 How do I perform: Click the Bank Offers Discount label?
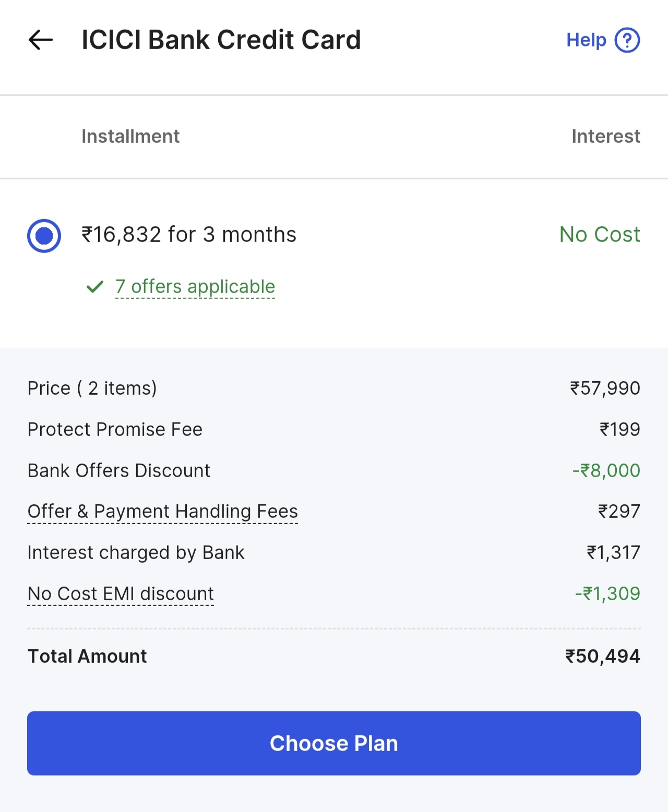[x=119, y=470]
